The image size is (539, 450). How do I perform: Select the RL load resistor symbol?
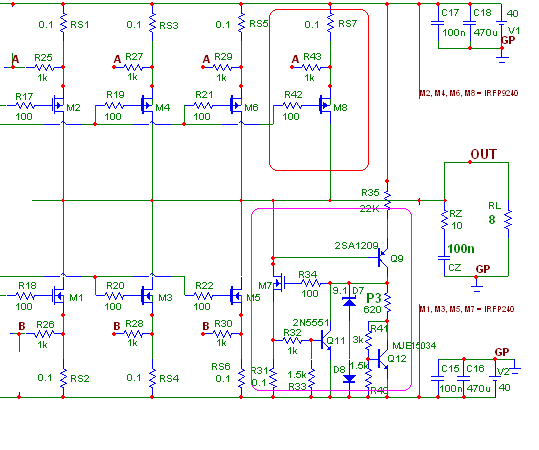pyautogui.click(x=508, y=219)
